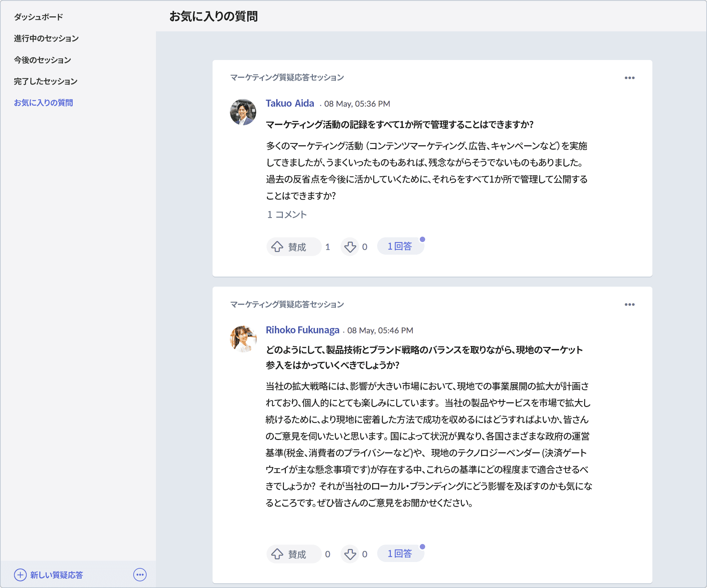Downvote Rihoko Fukunaga's question
This screenshot has width=707, height=588.
point(350,554)
